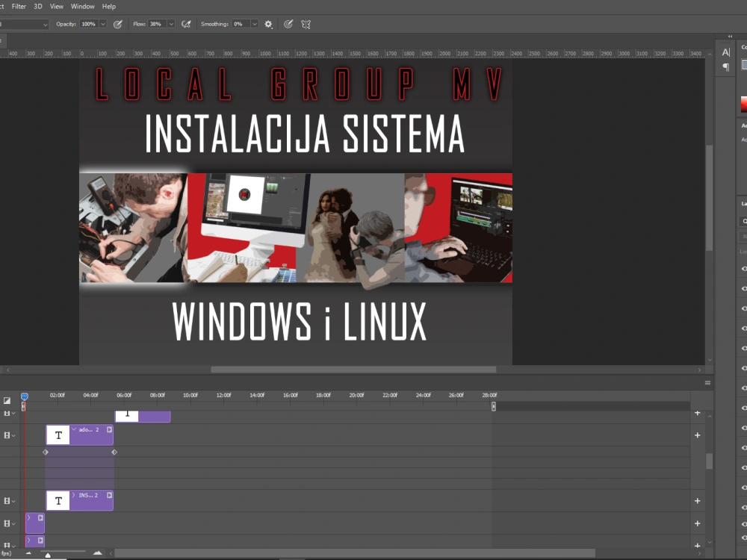Click the canvas scroll-left arrow
The width and height of the screenshot is (747, 560).
pos(7,370)
